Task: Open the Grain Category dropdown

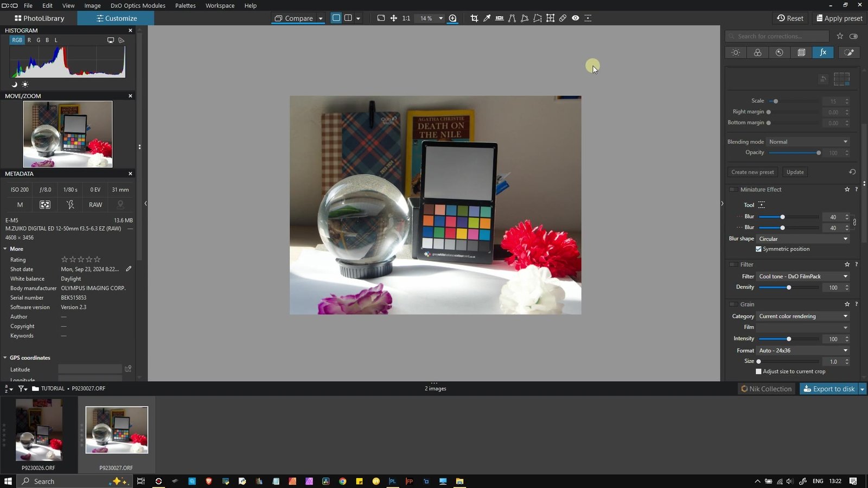Action: pyautogui.click(x=803, y=316)
